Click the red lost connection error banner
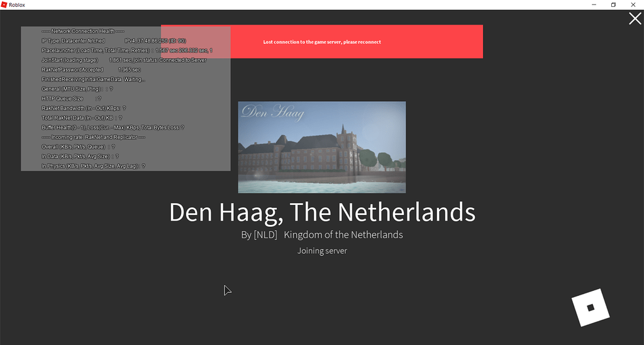The image size is (644, 345). click(322, 41)
